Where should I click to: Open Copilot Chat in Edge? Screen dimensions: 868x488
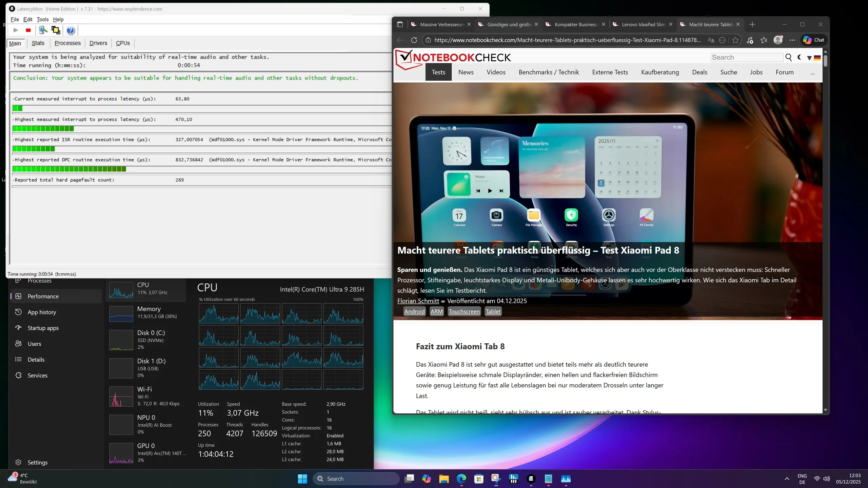[814, 40]
